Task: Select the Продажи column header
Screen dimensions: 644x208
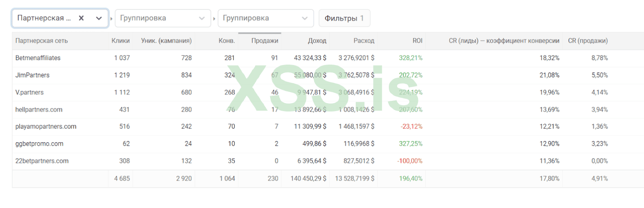Action: coord(265,41)
